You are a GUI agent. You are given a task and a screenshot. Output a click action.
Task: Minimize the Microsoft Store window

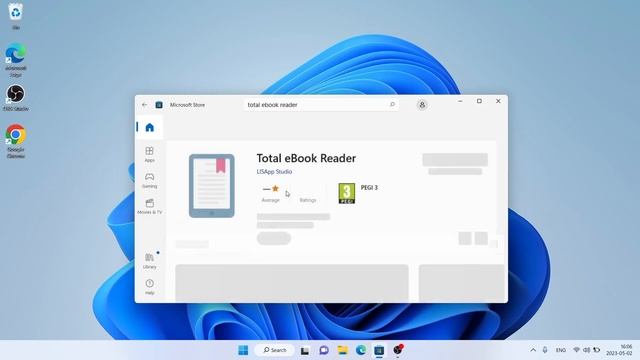click(460, 101)
